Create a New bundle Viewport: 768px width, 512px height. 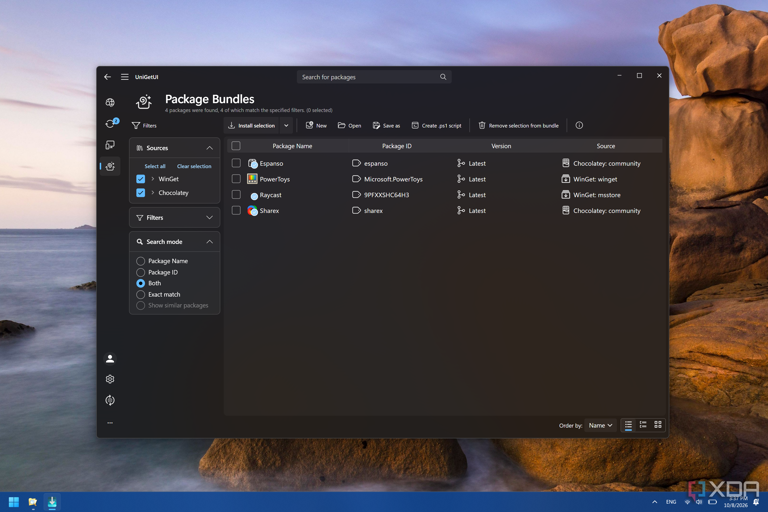click(x=316, y=125)
